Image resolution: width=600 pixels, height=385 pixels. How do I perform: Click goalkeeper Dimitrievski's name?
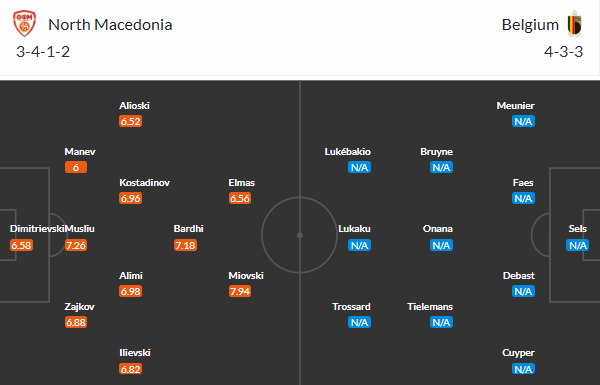pos(37,228)
